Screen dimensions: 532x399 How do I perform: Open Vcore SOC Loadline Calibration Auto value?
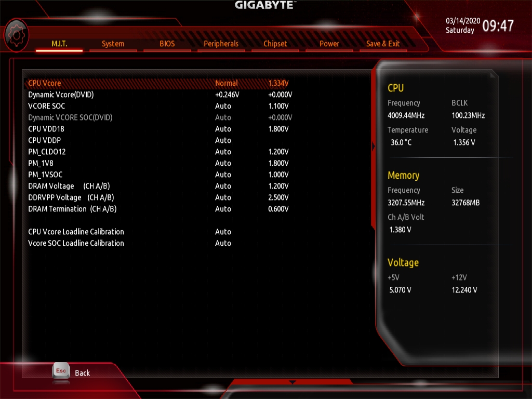(x=223, y=243)
